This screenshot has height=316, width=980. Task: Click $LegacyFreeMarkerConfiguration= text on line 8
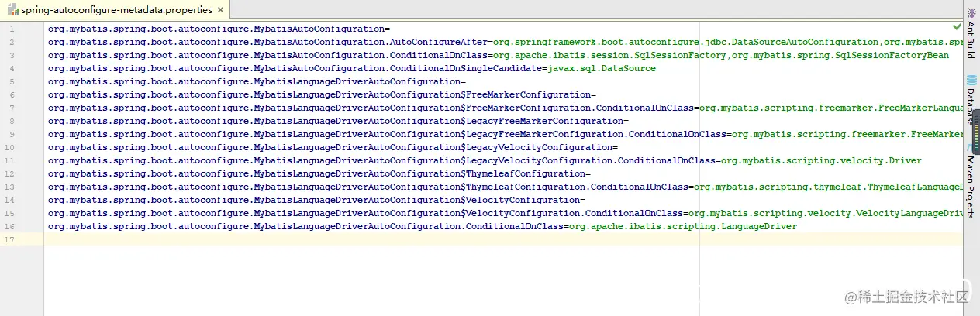(x=545, y=121)
